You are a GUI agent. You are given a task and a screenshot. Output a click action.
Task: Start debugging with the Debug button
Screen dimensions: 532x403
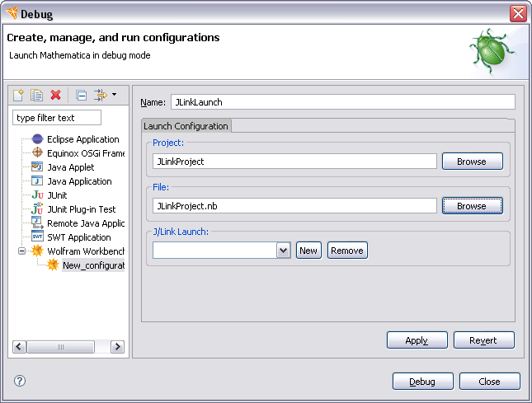[x=423, y=382]
